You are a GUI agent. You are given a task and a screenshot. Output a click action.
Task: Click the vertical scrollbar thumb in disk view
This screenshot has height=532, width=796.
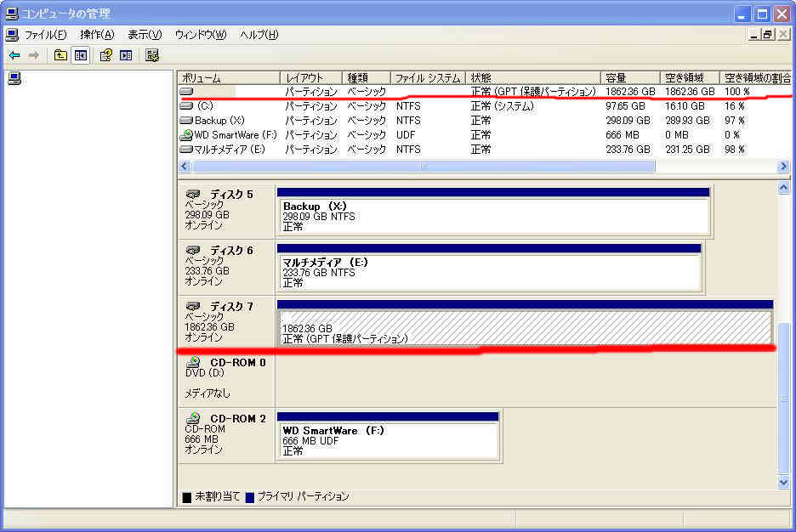coord(783,398)
